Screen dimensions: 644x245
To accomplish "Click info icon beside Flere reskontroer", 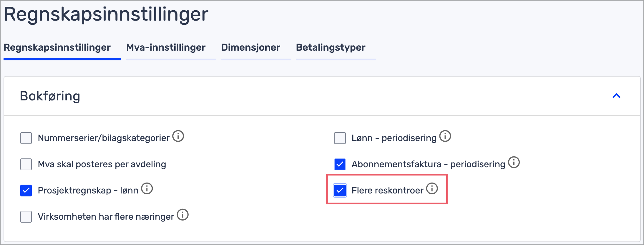I will coord(432,188).
